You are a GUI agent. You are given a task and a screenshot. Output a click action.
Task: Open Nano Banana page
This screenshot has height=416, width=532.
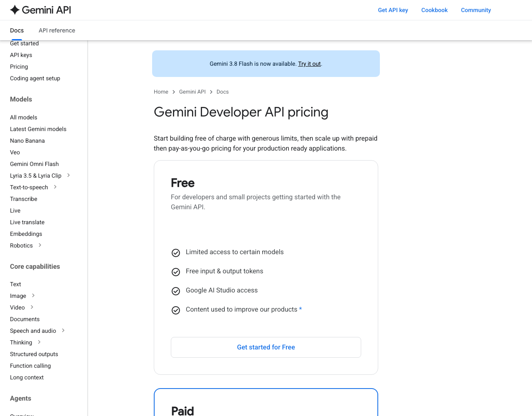(27, 141)
